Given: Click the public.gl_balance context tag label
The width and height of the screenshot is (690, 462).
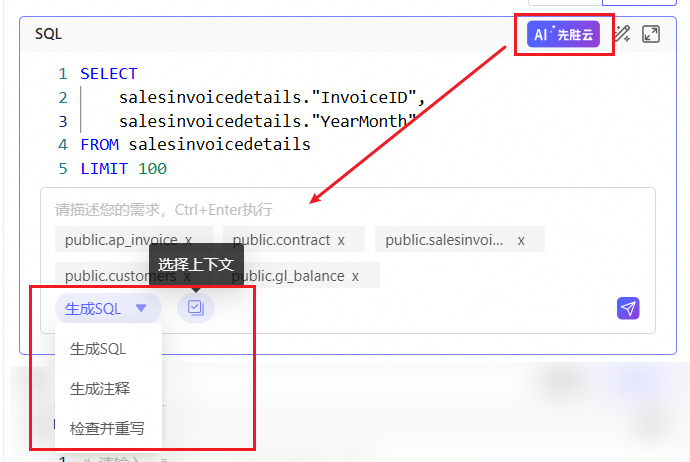Looking at the screenshot, I should [x=290, y=276].
